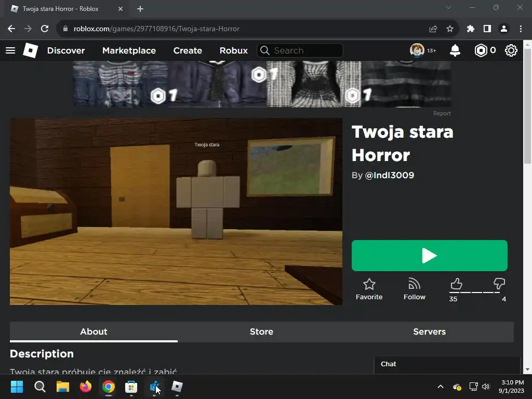Open Microsoft Store from taskbar
This screenshot has height=399, width=532.
coord(131,387)
